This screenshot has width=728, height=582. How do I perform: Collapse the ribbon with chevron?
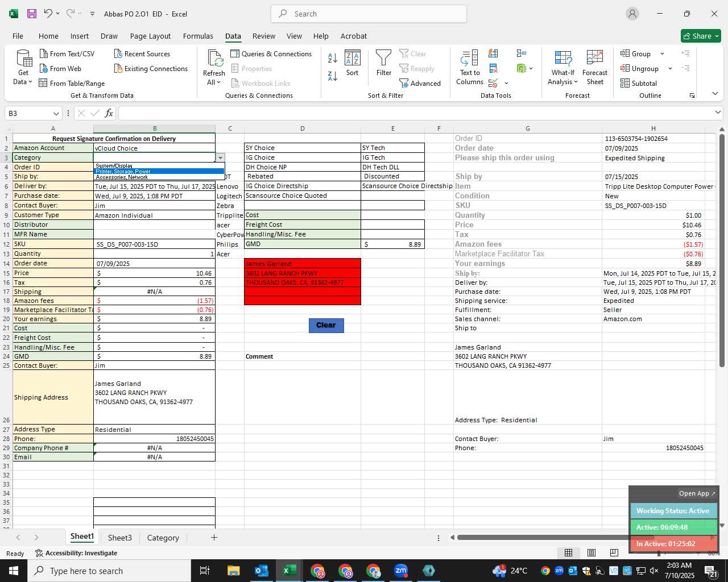(715, 93)
